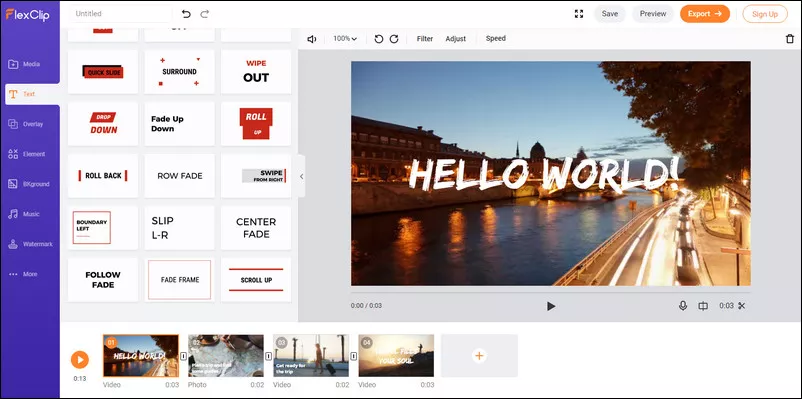
Task: Select the Fade Up Down text style
Action: pos(180,124)
